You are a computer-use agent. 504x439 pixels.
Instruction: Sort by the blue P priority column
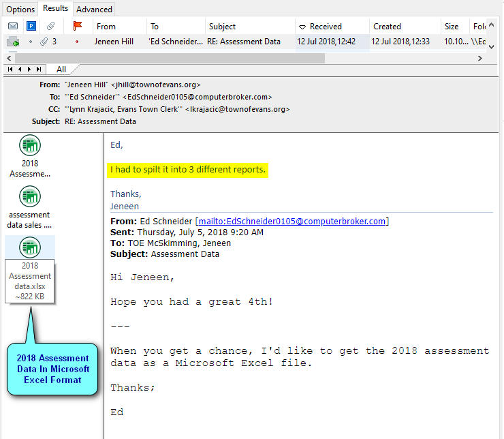[x=31, y=26]
